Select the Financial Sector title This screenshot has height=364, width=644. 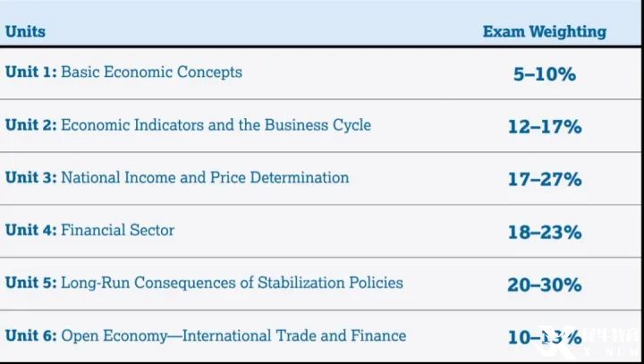click(117, 230)
